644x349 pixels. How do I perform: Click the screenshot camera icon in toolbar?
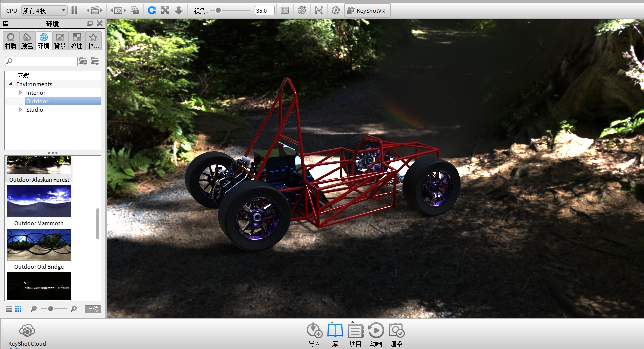[x=118, y=10]
